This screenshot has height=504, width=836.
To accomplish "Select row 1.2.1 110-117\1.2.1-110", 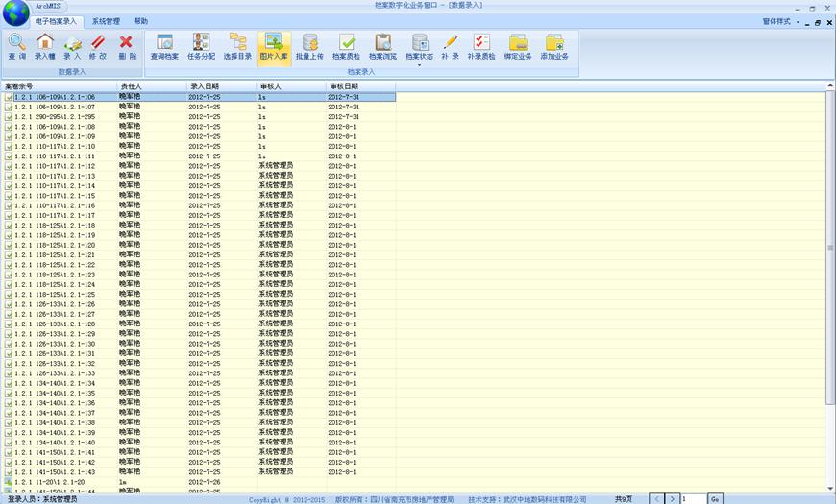I will [200, 147].
